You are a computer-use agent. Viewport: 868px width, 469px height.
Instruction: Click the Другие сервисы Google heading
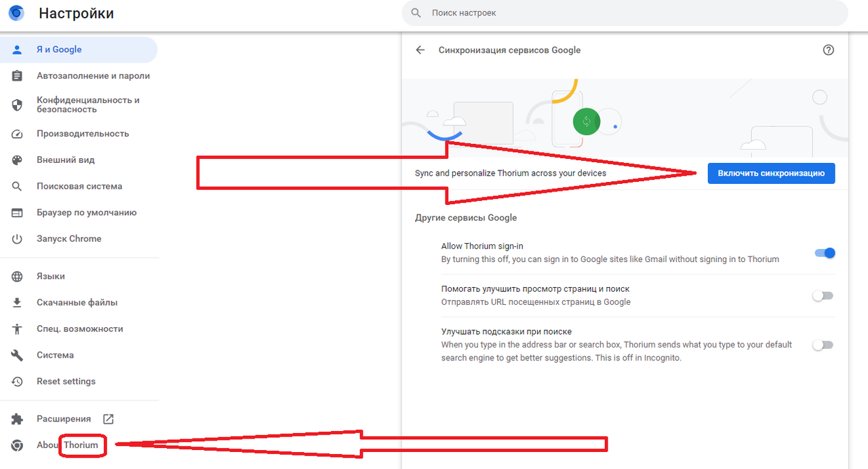466,218
